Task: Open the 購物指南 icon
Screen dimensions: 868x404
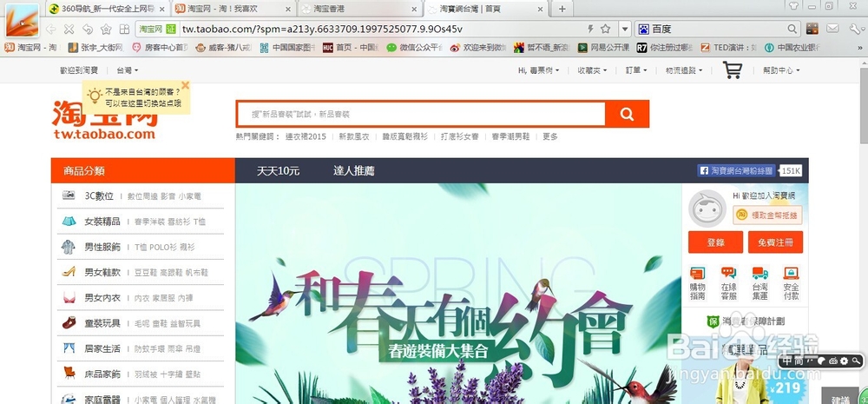Action: (x=698, y=274)
